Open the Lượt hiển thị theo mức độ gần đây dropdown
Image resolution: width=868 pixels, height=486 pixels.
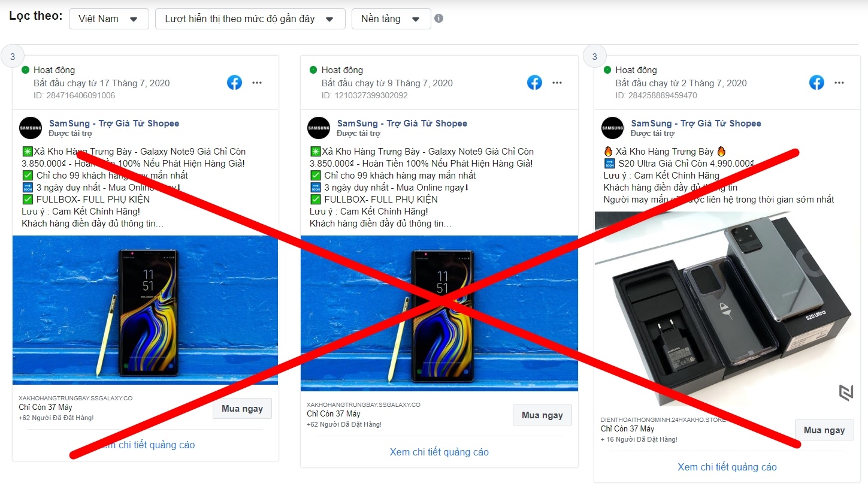coord(250,19)
